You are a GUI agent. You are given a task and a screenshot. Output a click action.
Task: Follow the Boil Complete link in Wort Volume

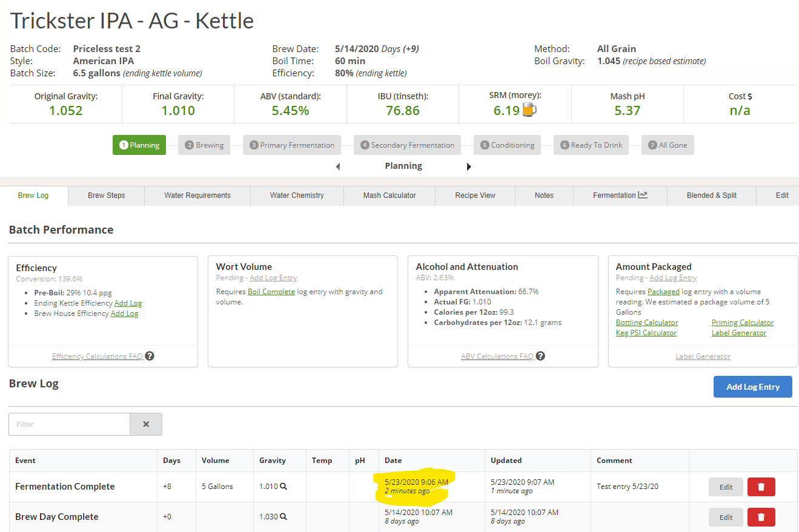click(271, 292)
